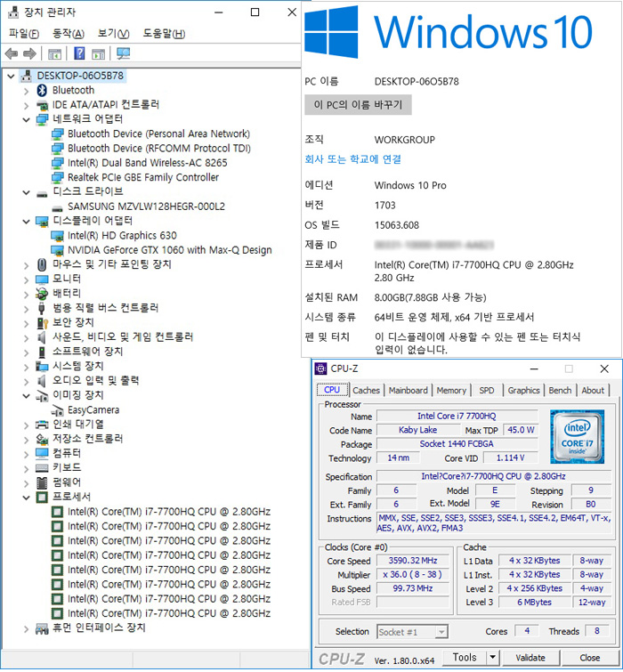Screen dimensions: 623x672
Task: Open the 보기(V) menu
Action: coord(114,34)
